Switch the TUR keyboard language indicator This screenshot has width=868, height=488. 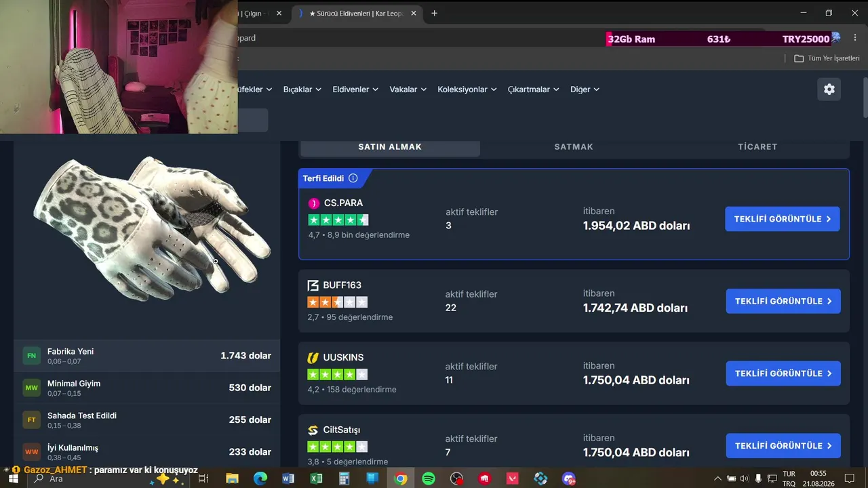[x=789, y=479]
